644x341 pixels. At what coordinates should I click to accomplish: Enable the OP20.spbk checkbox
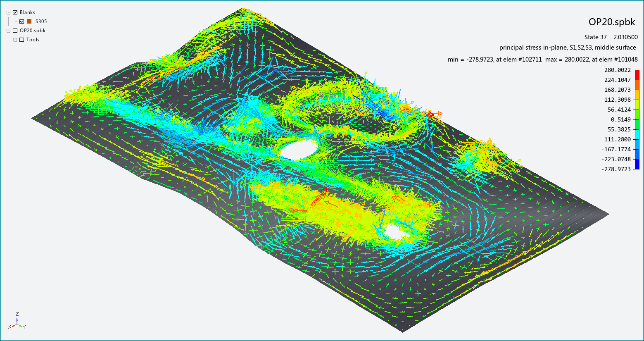pos(16,31)
